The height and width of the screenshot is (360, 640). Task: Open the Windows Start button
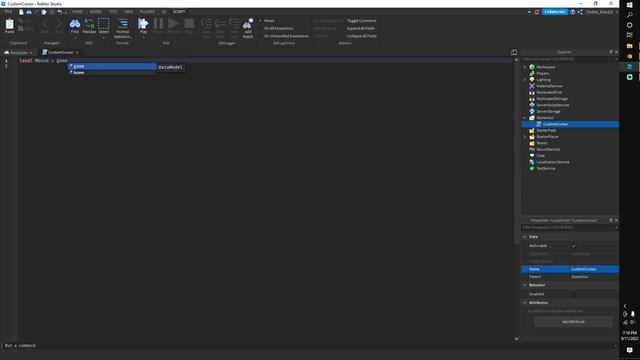click(x=629, y=4)
